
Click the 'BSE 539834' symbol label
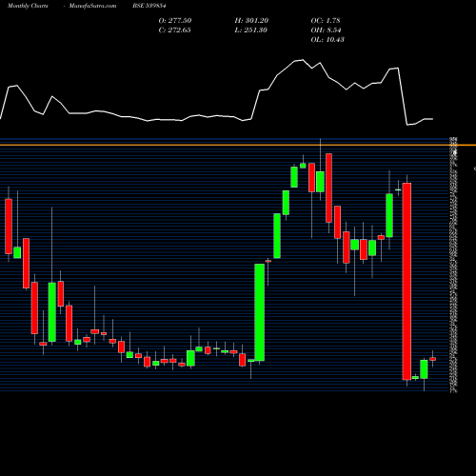(x=149, y=6)
